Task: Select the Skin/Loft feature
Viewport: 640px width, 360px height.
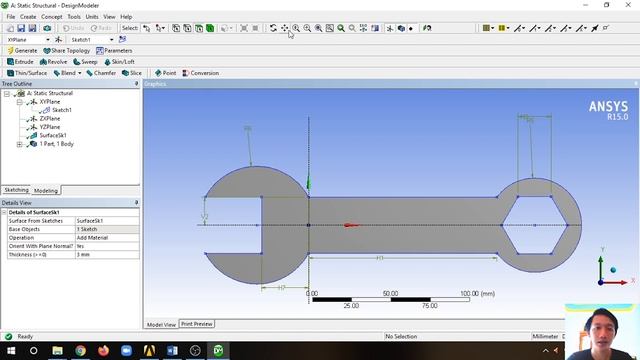Action: (x=119, y=62)
